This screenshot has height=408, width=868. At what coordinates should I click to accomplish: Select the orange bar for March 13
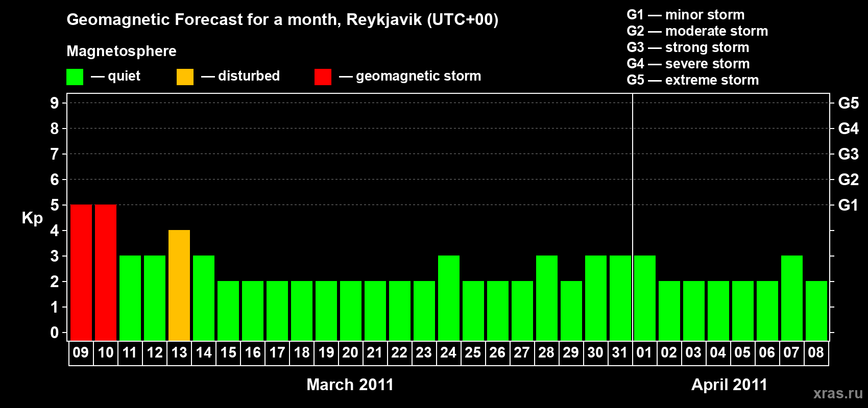[x=179, y=285]
